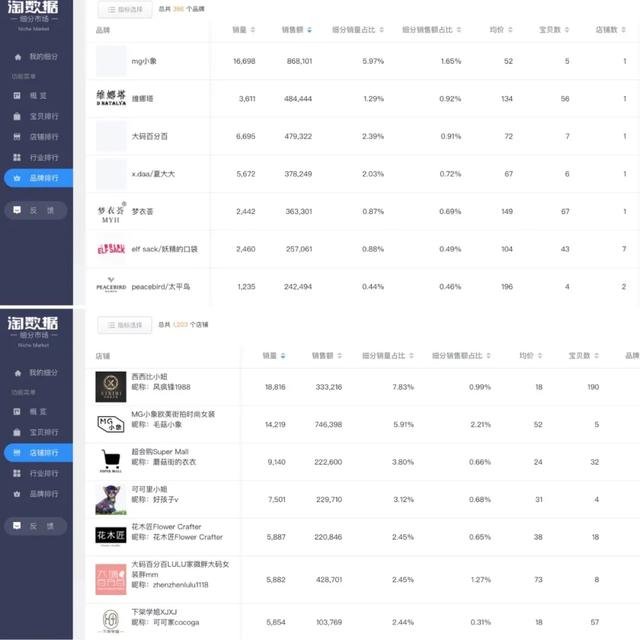Open brand name peacebird/太平鸟

click(161, 287)
